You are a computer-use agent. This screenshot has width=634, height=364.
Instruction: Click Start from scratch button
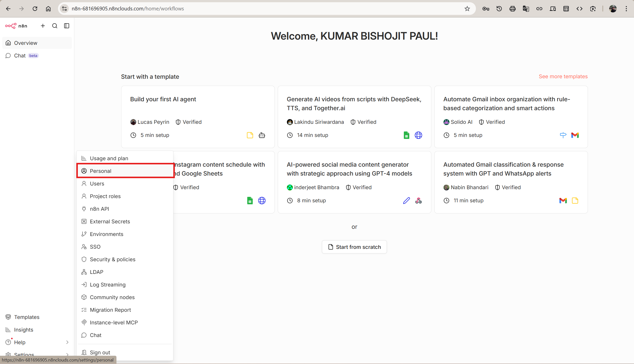(354, 247)
